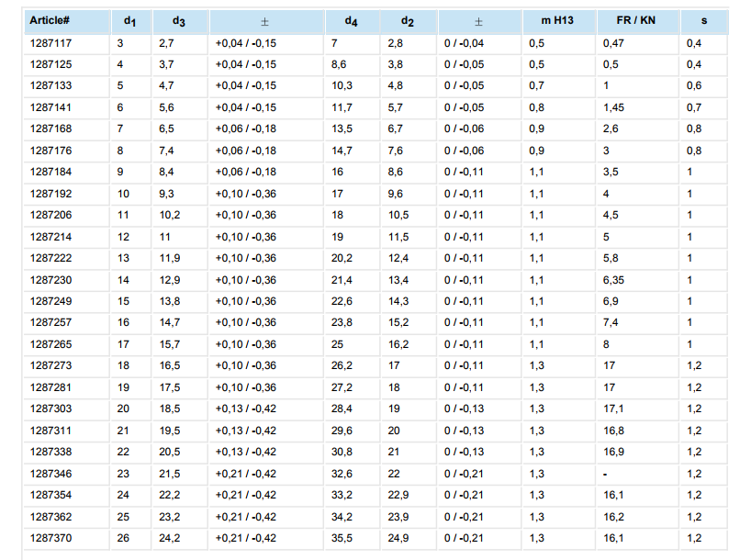Click the d4 column header
Viewport: 751px width, 560px height.
(350, 21)
